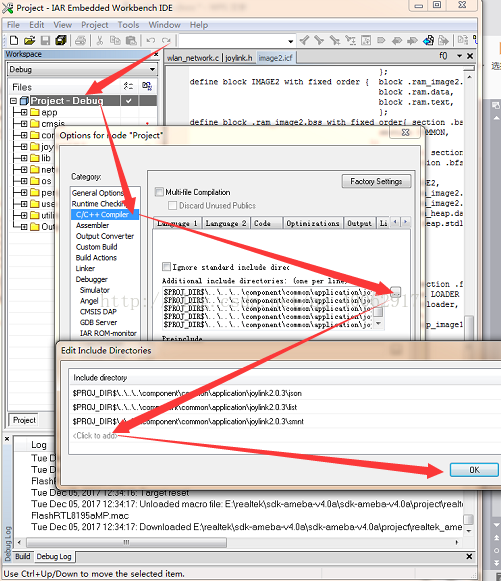Click the include directories browse (...) button
The image size is (501, 581).
click(396, 292)
